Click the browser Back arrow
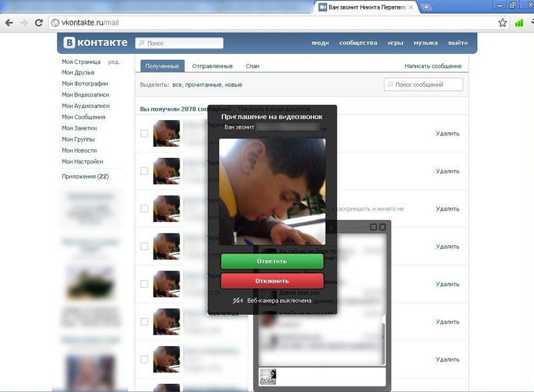Screen dimensions: 534x392 click(x=9, y=23)
